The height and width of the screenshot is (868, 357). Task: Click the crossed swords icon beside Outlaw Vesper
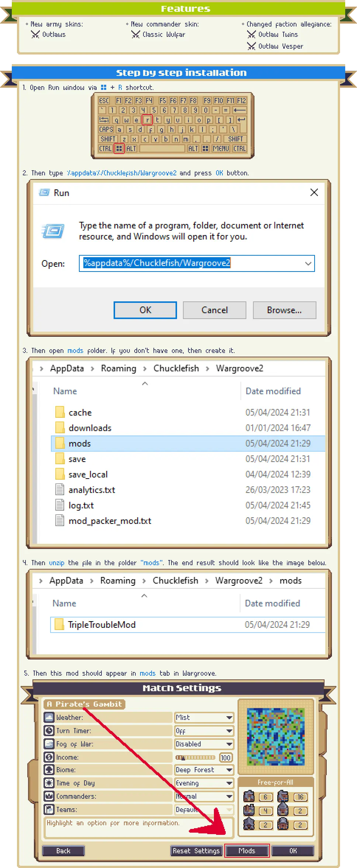point(252,46)
